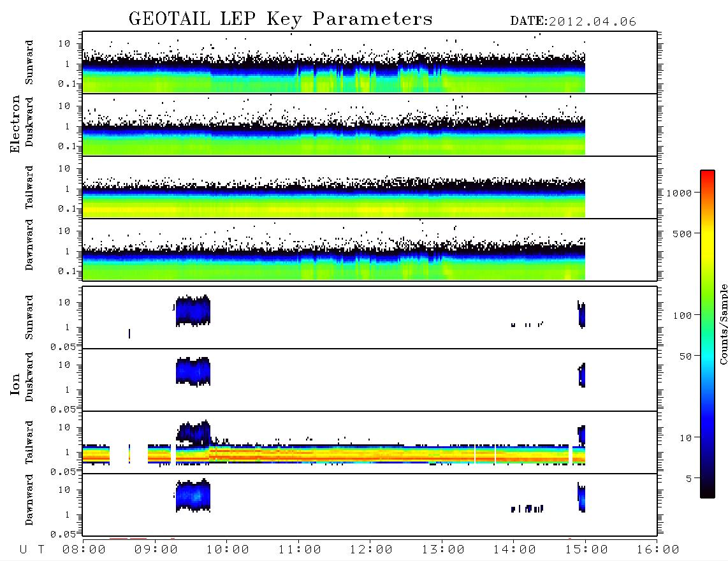Screen dimensions: 728x561
Task: Click the Ion Duskward blue burst near 09:30
Action: coord(193,372)
